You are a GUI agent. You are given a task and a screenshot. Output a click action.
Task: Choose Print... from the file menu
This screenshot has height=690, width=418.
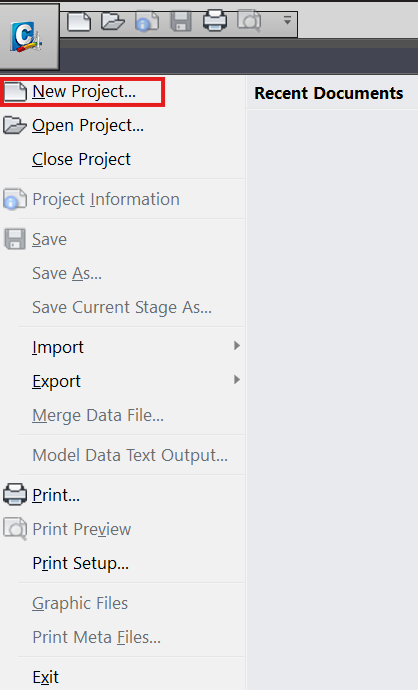[x=56, y=495]
